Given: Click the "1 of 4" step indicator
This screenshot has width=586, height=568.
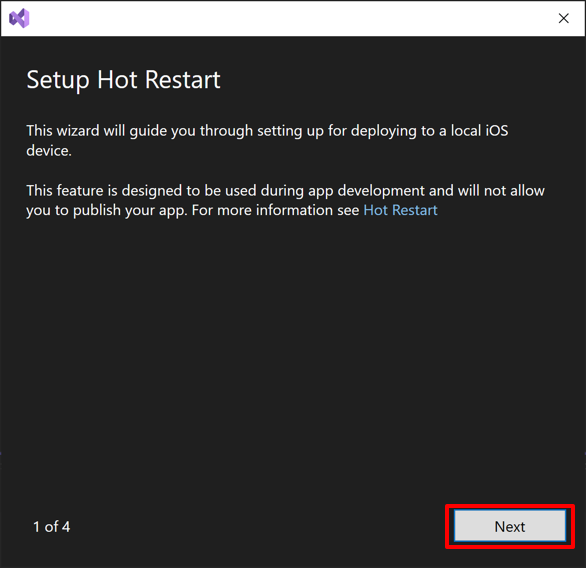Looking at the screenshot, I should click(x=52, y=527).
